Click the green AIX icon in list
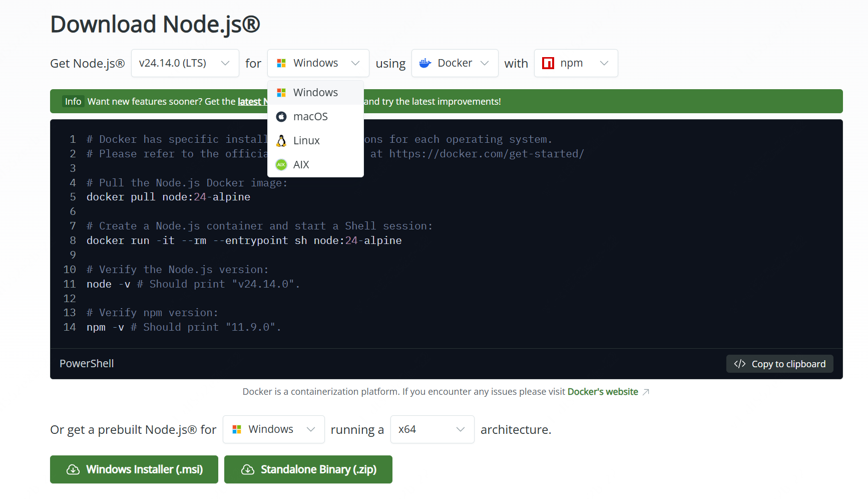The height and width of the screenshot is (499, 868). (281, 165)
